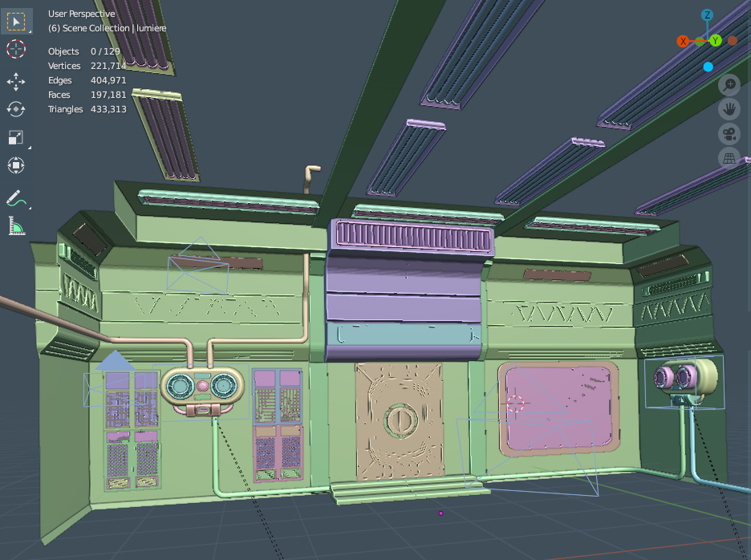Click the binocular-shaped device on right wall
The image size is (751, 560).
pyautogui.click(x=684, y=378)
